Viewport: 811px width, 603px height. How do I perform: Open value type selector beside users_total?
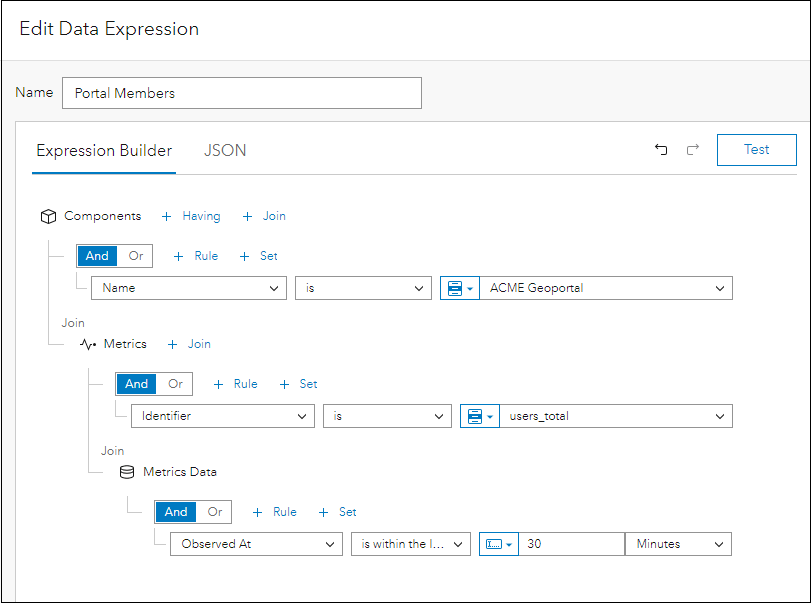(x=479, y=416)
